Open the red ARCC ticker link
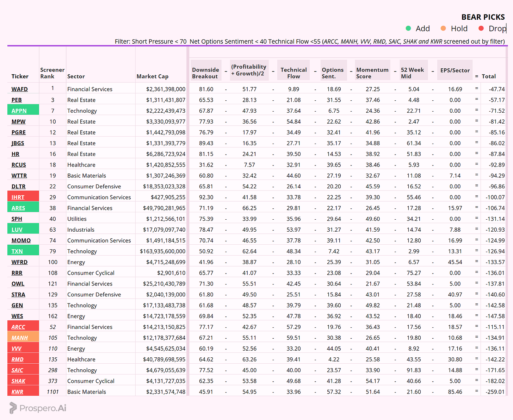This screenshot has height=420, width=513. pos(18,327)
